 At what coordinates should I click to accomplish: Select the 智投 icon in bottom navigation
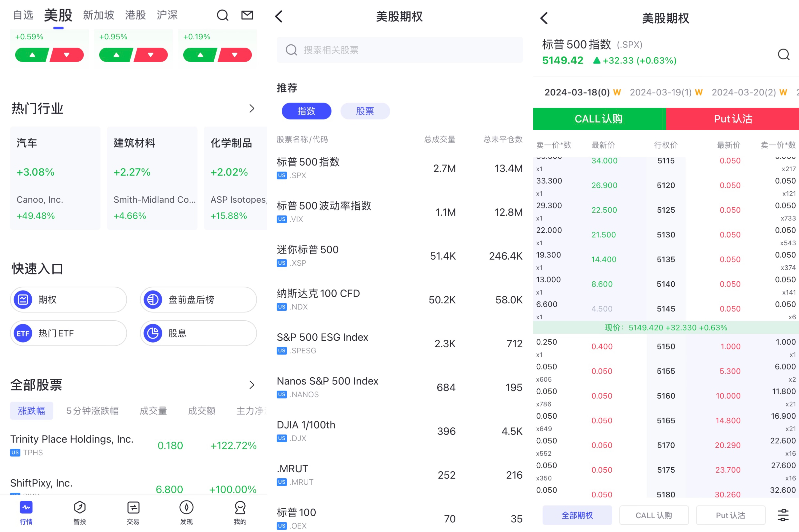(x=79, y=513)
